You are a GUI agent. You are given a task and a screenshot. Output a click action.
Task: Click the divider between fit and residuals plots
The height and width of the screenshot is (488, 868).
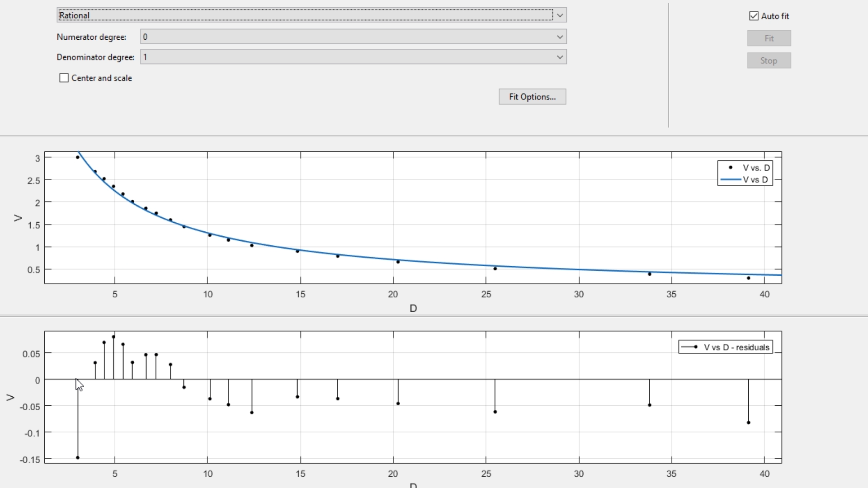434,315
